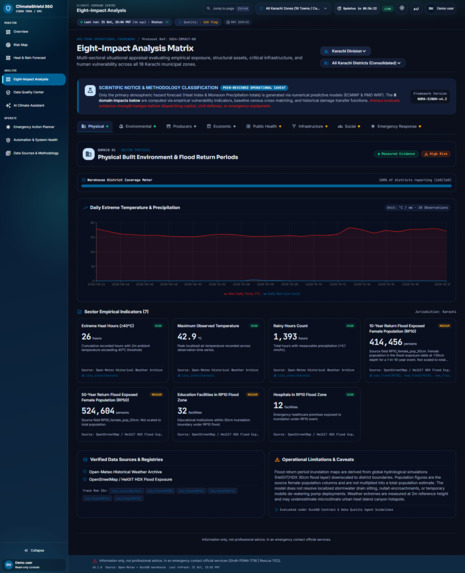
Task: Toggle the LIVE status badge
Action: click(x=388, y=8)
